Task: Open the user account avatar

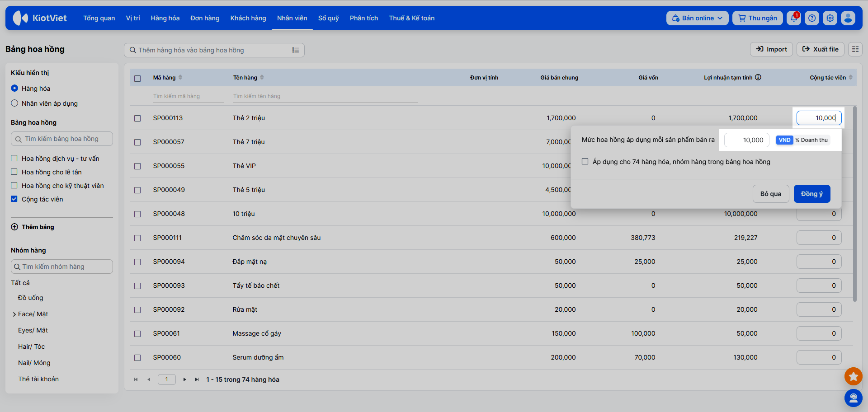Action: (848, 18)
